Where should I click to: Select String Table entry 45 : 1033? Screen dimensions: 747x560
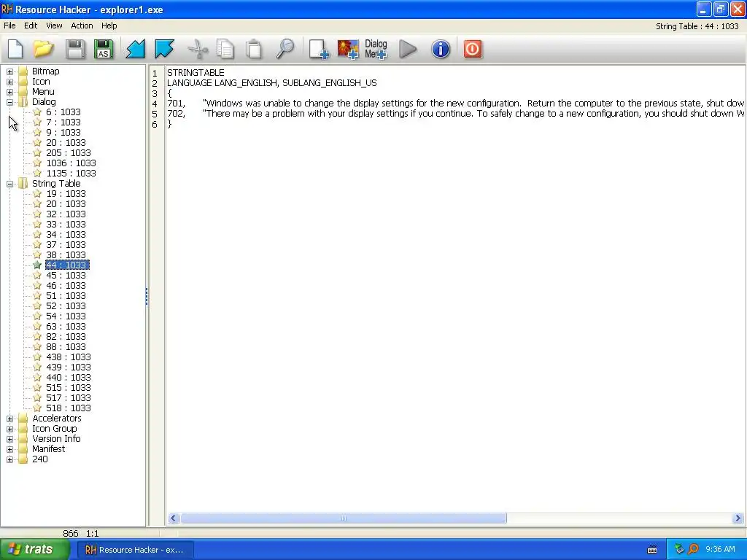pyautogui.click(x=66, y=275)
